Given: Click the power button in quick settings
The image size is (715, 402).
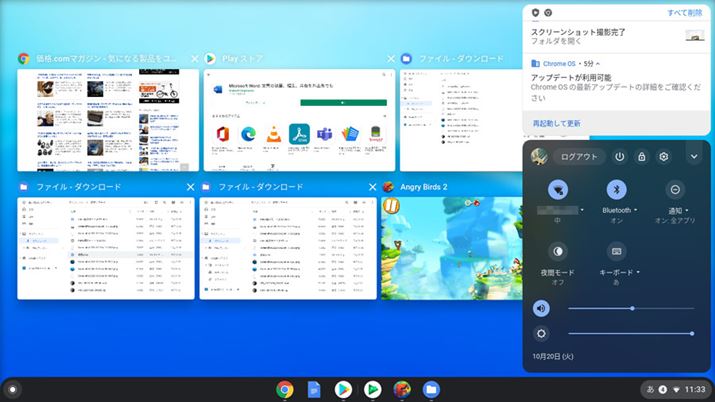Looking at the screenshot, I should tap(619, 157).
